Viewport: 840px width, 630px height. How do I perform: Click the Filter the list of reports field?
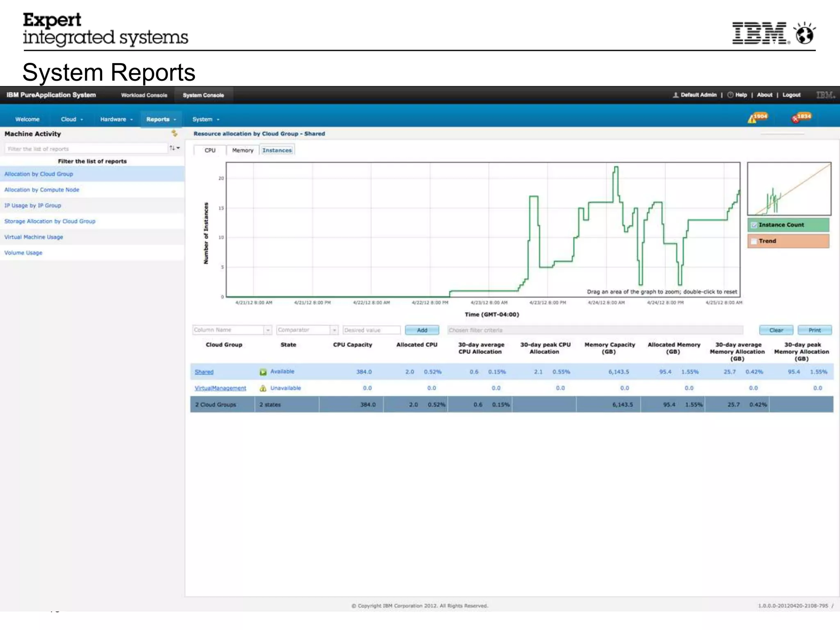(86, 148)
